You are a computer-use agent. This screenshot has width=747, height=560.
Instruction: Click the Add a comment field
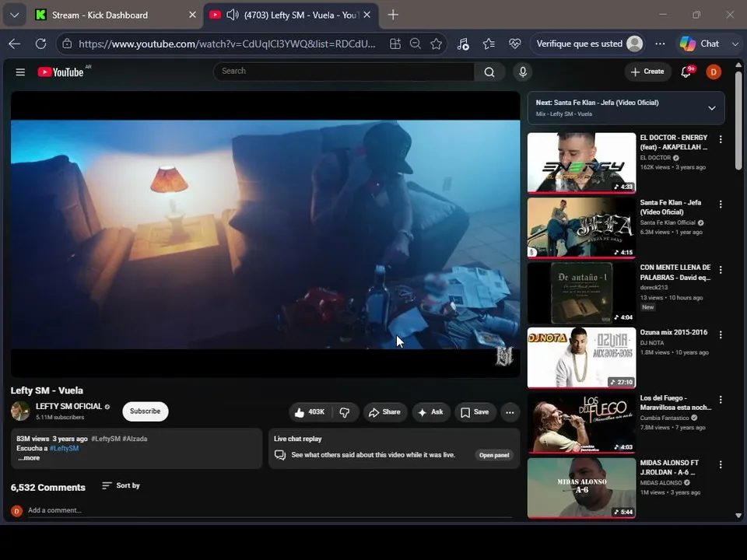coord(270,510)
